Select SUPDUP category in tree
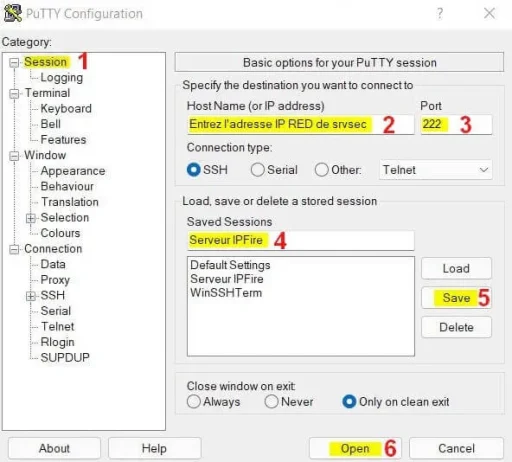This screenshot has height=462, width=512. [65, 358]
